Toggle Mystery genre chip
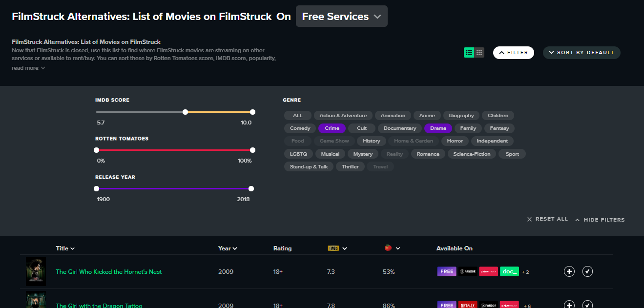Image resolution: width=644 pixels, height=308 pixels. [363, 154]
